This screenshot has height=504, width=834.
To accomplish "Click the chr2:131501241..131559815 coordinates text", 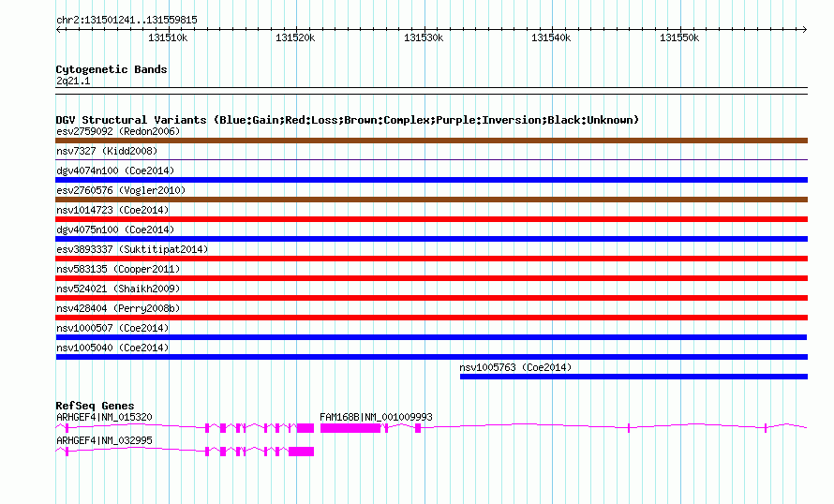I will 127,21.
